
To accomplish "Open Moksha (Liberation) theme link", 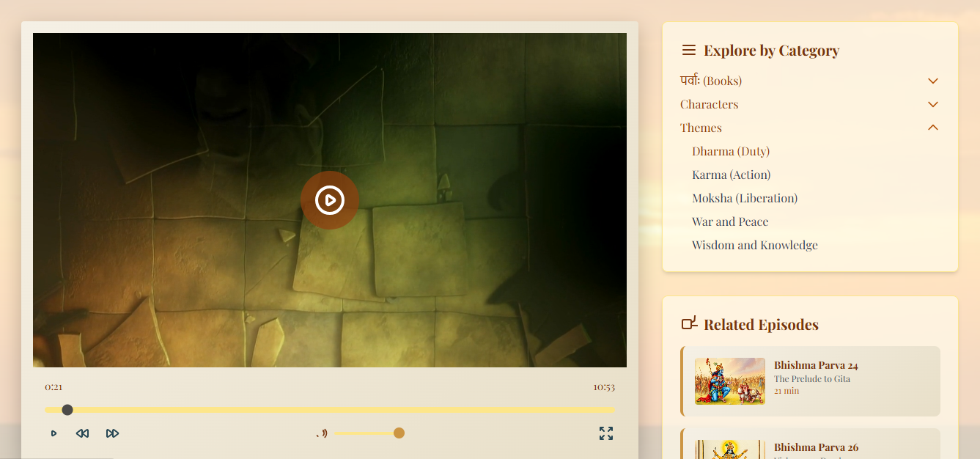I will (x=745, y=198).
